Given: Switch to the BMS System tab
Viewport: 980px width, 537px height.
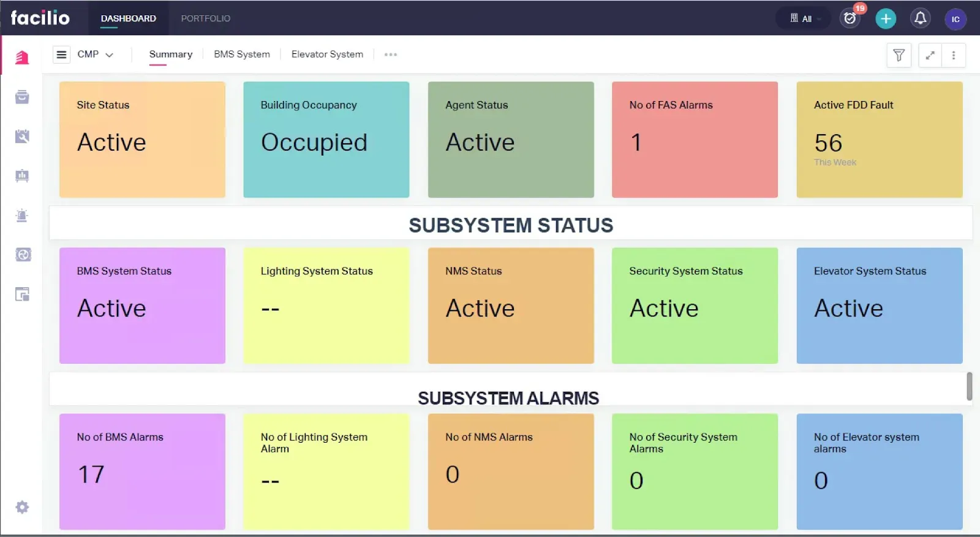Looking at the screenshot, I should (241, 54).
